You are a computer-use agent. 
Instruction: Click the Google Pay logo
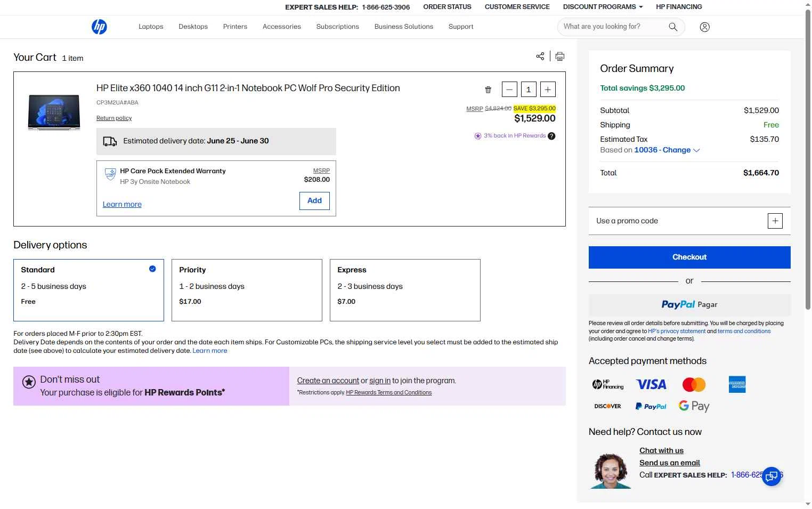[694, 406]
